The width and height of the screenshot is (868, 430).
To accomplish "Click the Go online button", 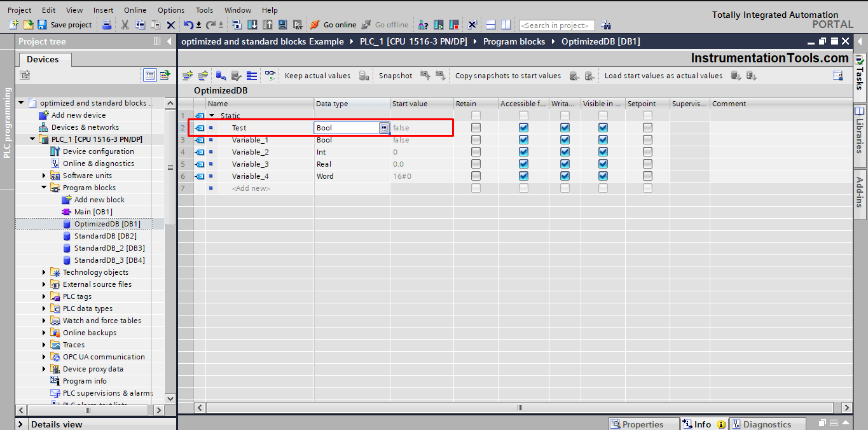I will [x=333, y=25].
